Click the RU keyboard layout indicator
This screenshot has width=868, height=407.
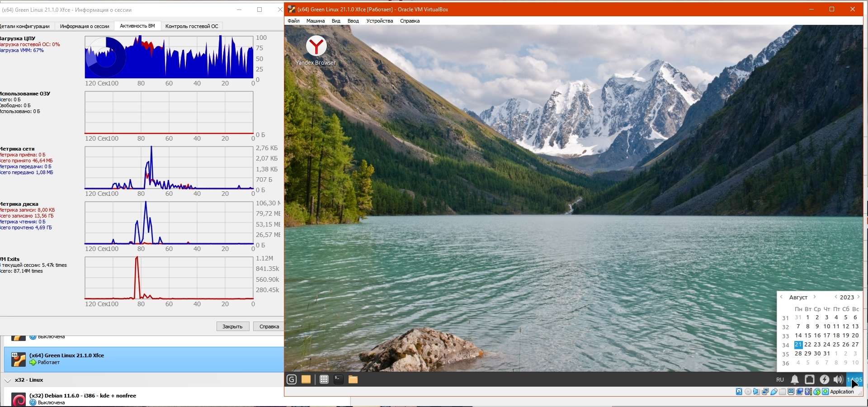pyautogui.click(x=780, y=380)
